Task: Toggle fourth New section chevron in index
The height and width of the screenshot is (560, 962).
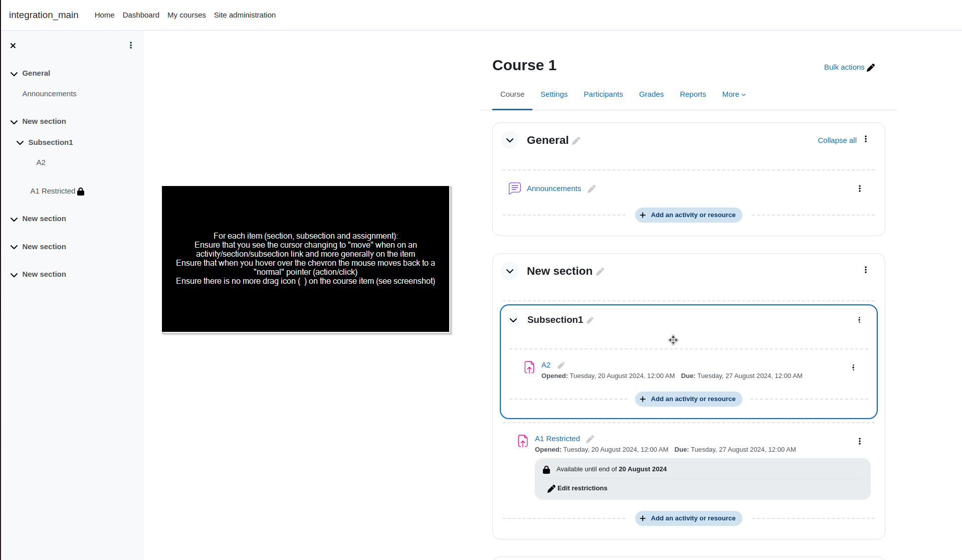Action: pos(14,275)
